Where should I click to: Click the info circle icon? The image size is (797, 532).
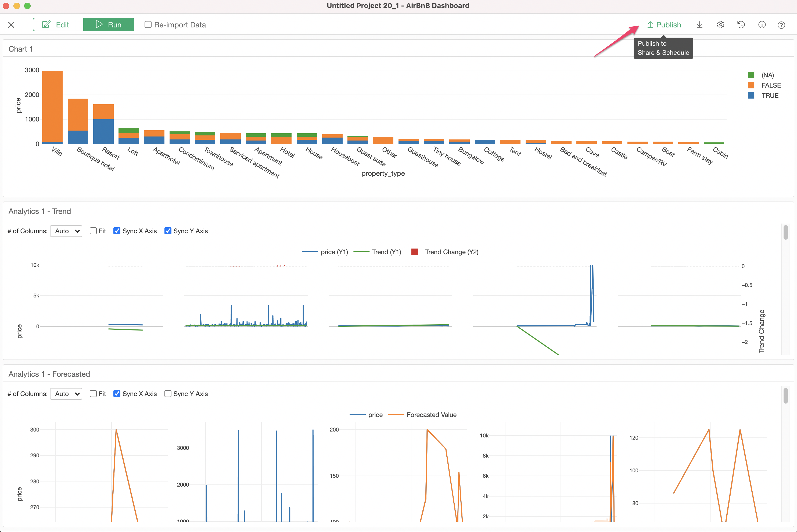pos(762,25)
